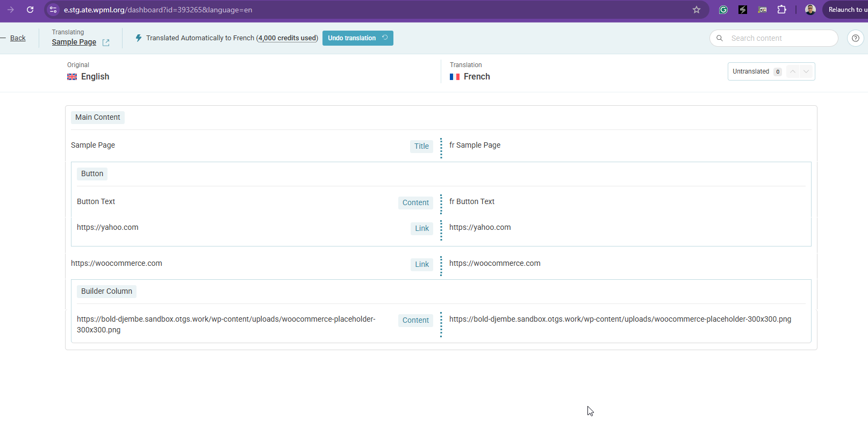Click the Untranslated counter
This screenshot has width=868, height=435.
757,71
